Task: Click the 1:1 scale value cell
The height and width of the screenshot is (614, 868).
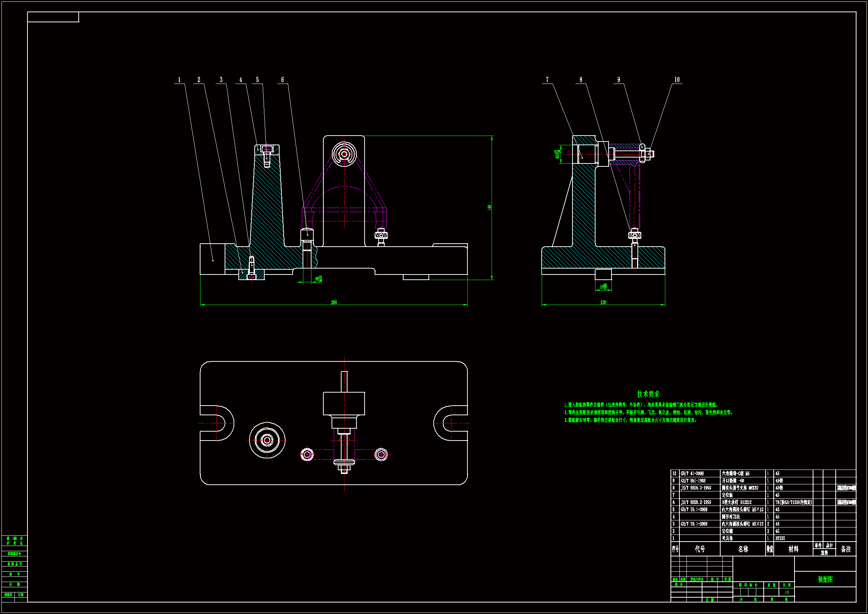Action: tap(787, 592)
